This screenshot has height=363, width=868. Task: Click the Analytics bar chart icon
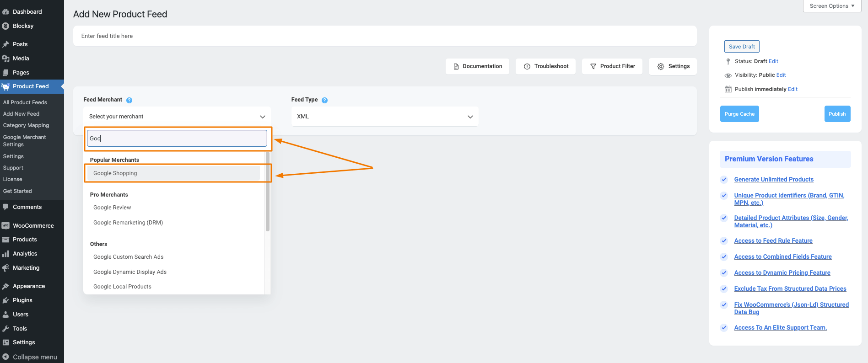5,254
